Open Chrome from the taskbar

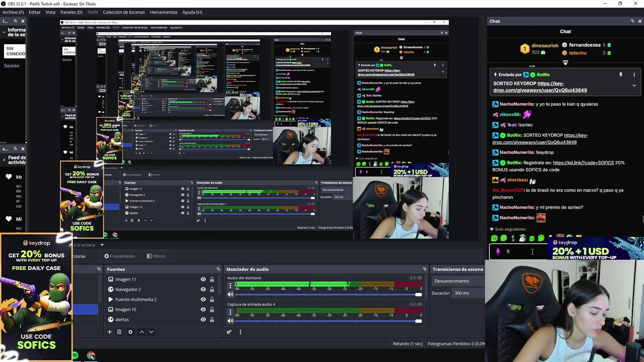[x=91, y=356]
